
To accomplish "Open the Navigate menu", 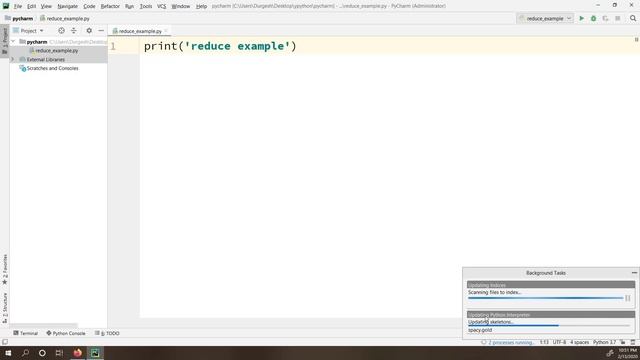I will [67, 6].
